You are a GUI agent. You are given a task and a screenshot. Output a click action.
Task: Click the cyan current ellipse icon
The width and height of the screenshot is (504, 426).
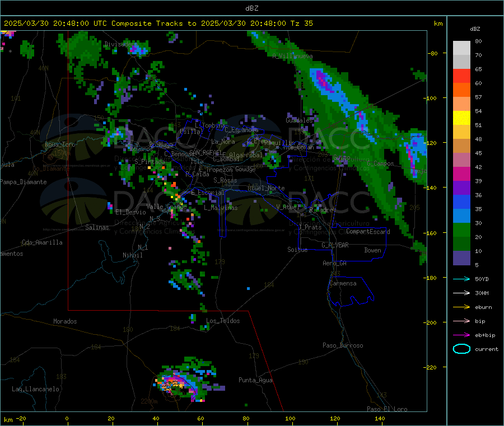coord(461,349)
